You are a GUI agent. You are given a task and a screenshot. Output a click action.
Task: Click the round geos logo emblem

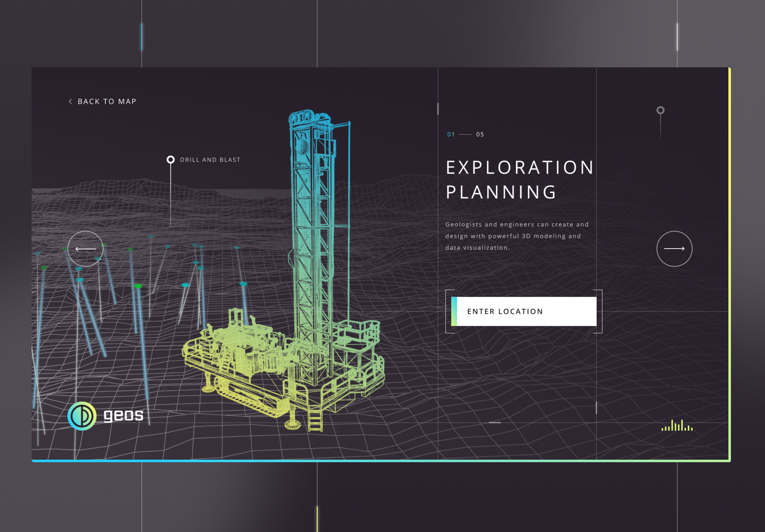click(x=82, y=416)
